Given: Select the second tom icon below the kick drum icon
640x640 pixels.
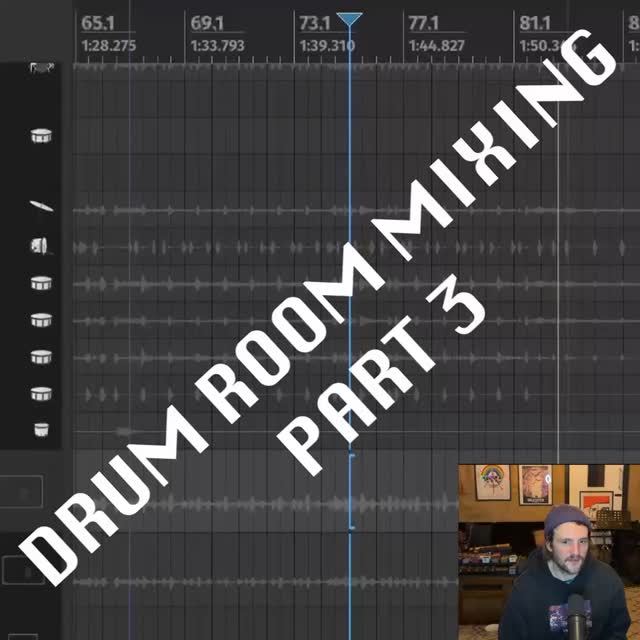Looking at the screenshot, I should [41, 320].
